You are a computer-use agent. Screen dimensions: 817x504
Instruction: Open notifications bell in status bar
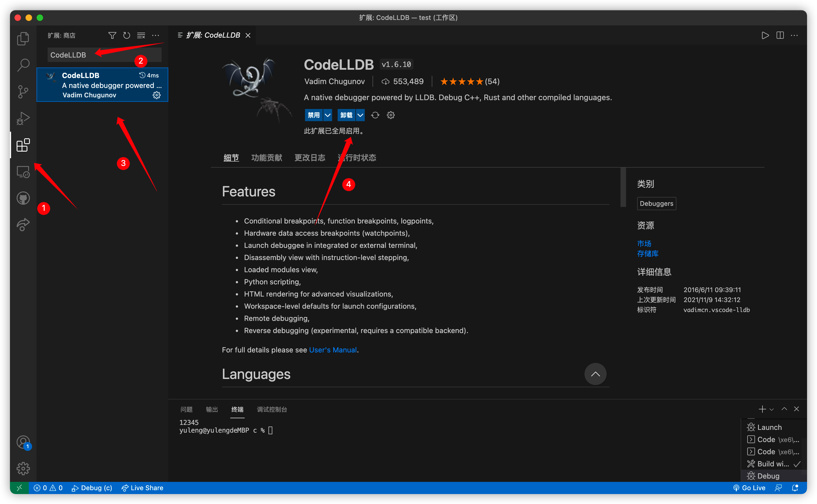(795, 488)
